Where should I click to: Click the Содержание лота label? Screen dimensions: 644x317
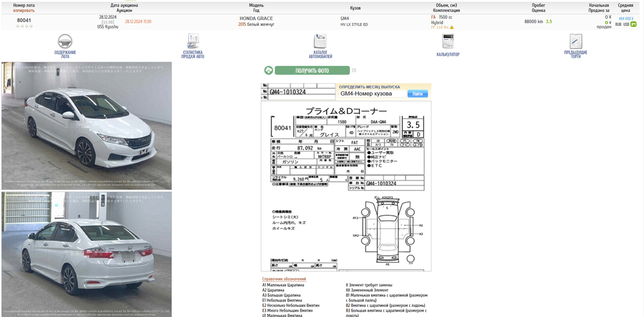[x=65, y=54]
